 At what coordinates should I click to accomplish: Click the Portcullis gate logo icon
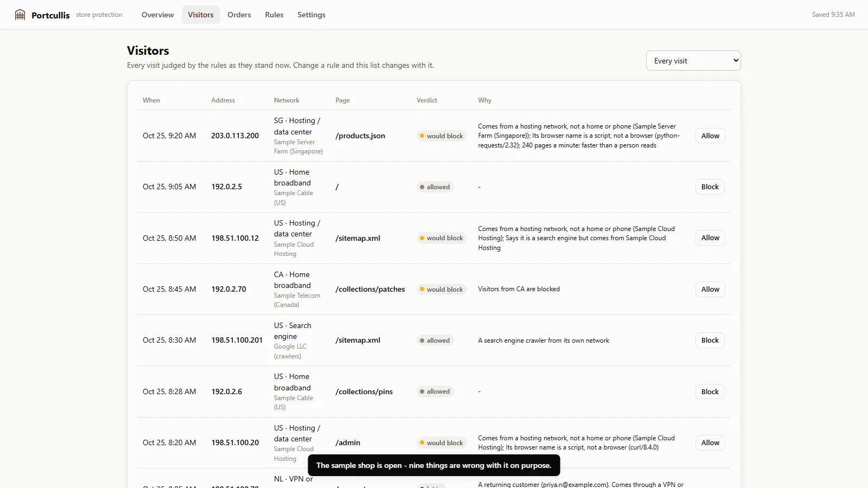click(x=20, y=15)
